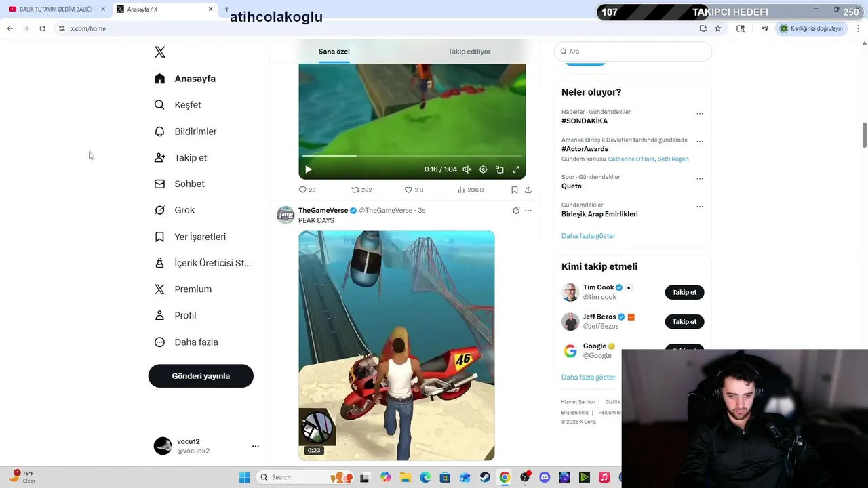Open İçerik Üreticisi Studio

pos(202,263)
